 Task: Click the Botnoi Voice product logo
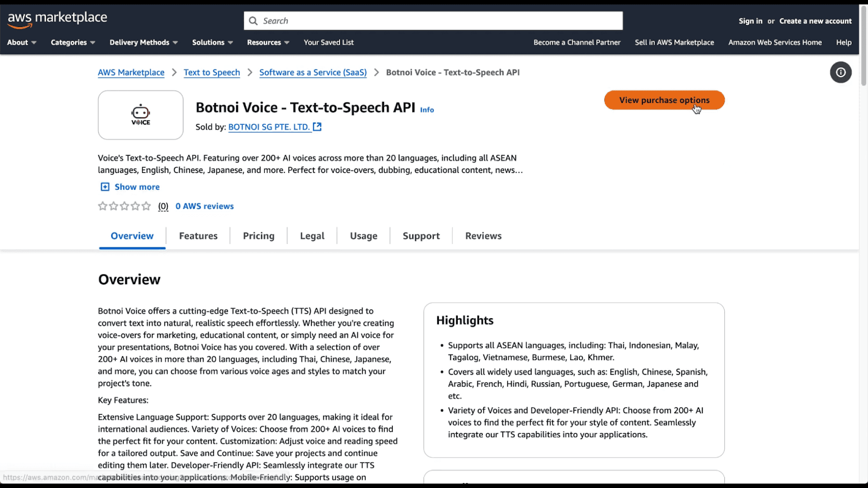pos(141,115)
